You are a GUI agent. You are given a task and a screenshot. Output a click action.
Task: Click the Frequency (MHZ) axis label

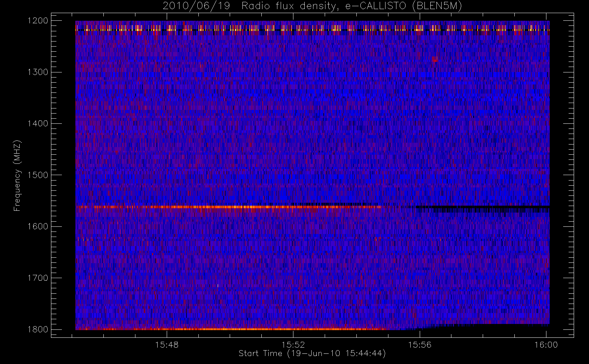17,175
